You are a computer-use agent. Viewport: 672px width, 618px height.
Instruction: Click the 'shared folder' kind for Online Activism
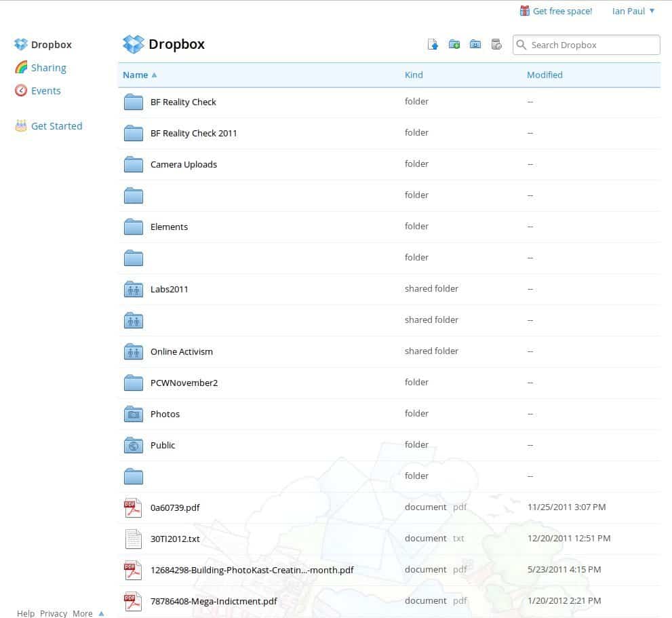point(431,351)
